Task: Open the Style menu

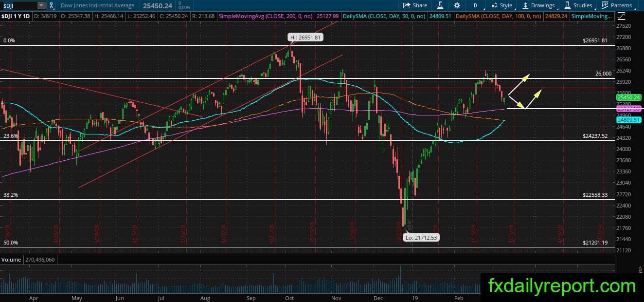Action: [501, 5]
